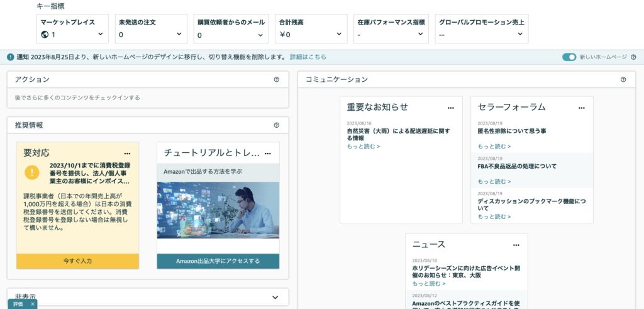
Task: Click もっと読む under ホリデーシーズン news item
Action: coord(429,284)
